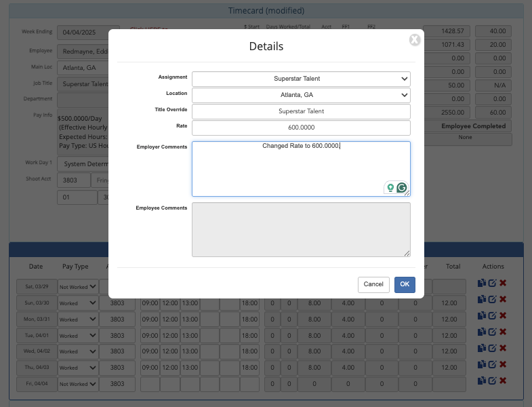This screenshot has height=407, width=532.
Task: Edit details for Sun, 03/30 row
Action: point(492,299)
